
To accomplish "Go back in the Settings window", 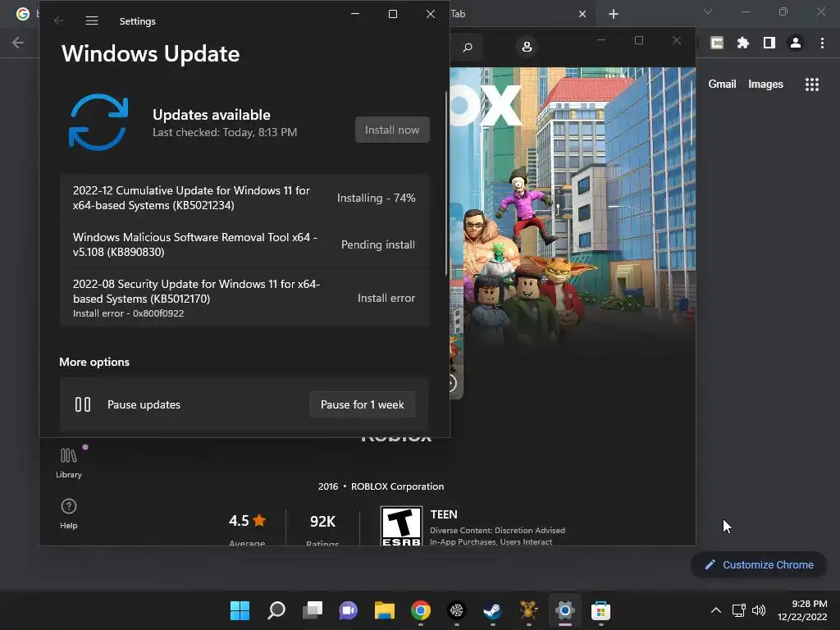I will click(59, 21).
